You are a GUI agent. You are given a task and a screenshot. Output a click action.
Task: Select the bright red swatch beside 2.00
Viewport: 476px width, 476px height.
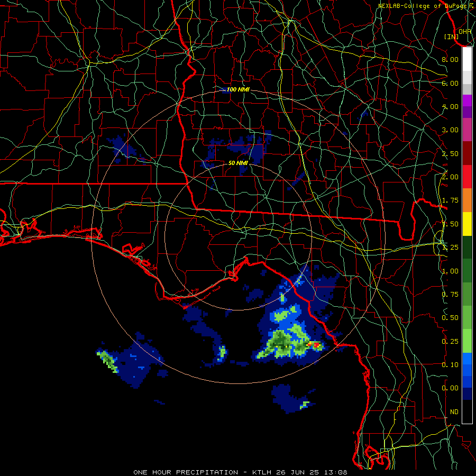click(467, 177)
